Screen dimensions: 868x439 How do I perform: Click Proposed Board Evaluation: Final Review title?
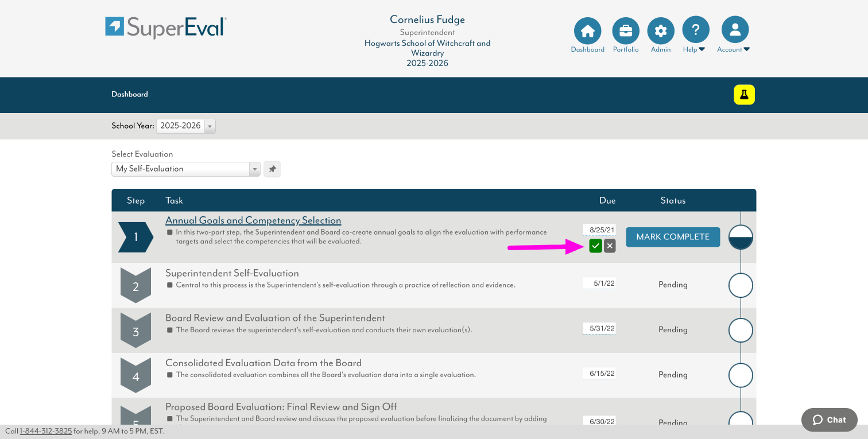pos(281,407)
